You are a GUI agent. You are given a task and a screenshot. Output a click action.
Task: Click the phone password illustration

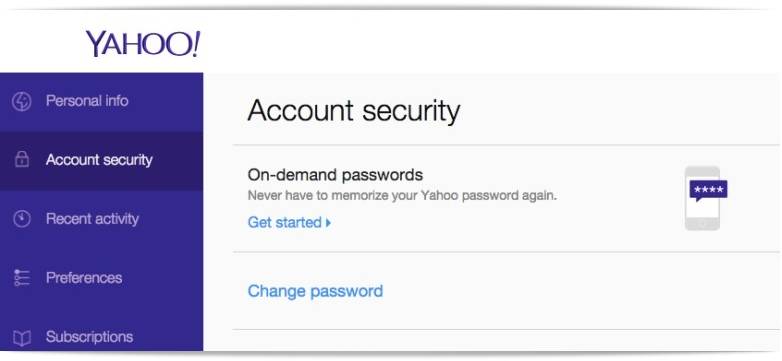705,198
